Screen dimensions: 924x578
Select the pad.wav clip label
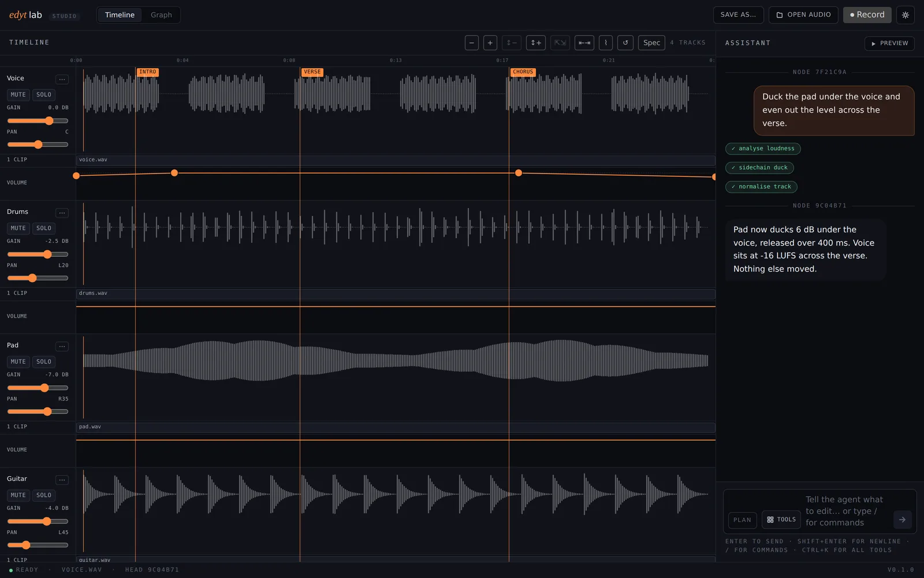tap(90, 427)
